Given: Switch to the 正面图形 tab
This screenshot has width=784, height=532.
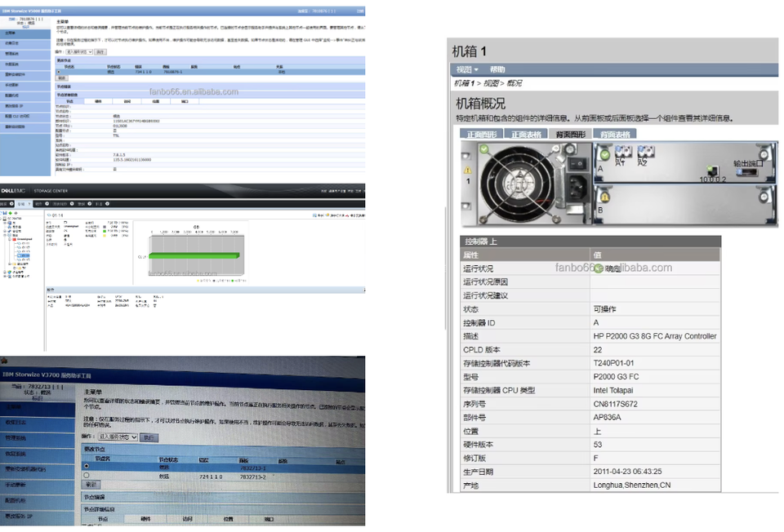Looking at the screenshot, I should click(x=481, y=135).
